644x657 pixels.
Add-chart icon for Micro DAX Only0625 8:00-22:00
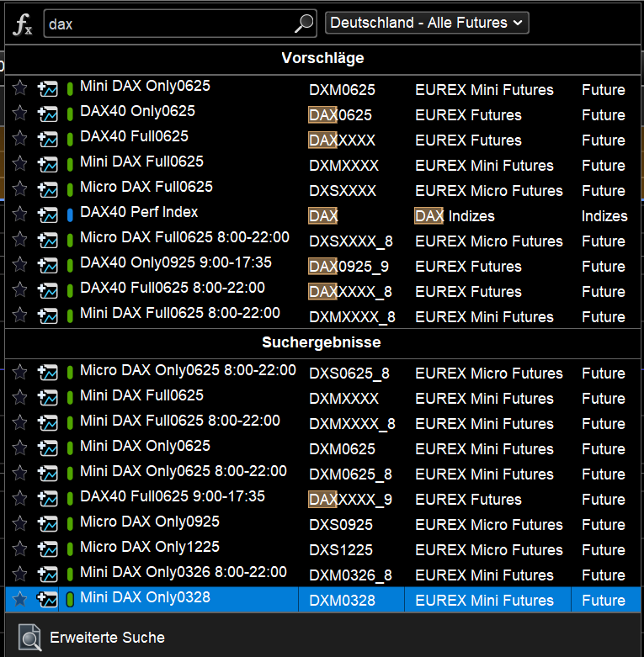pos(48,372)
